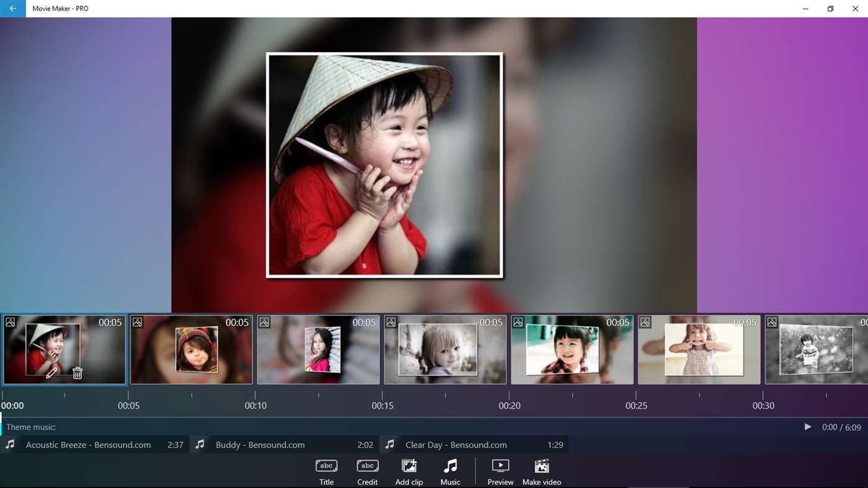The image size is (868, 488).
Task: Play the timeline with the play triangle
Action: (808, 427)
